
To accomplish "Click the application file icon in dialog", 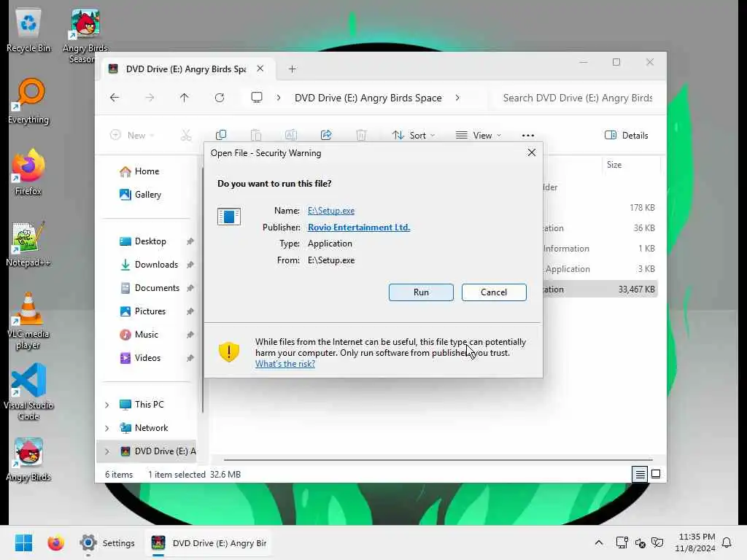I will (x=228, y=217).
